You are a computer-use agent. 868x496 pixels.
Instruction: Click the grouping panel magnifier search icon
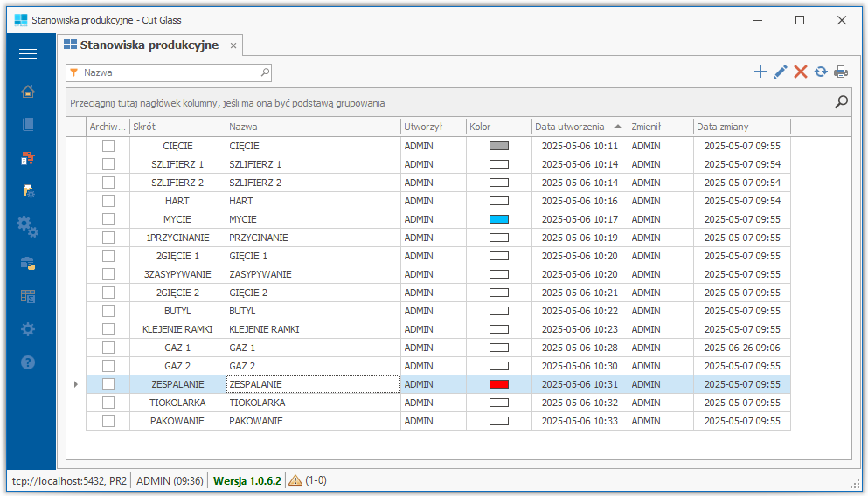(x=841, y=102)
